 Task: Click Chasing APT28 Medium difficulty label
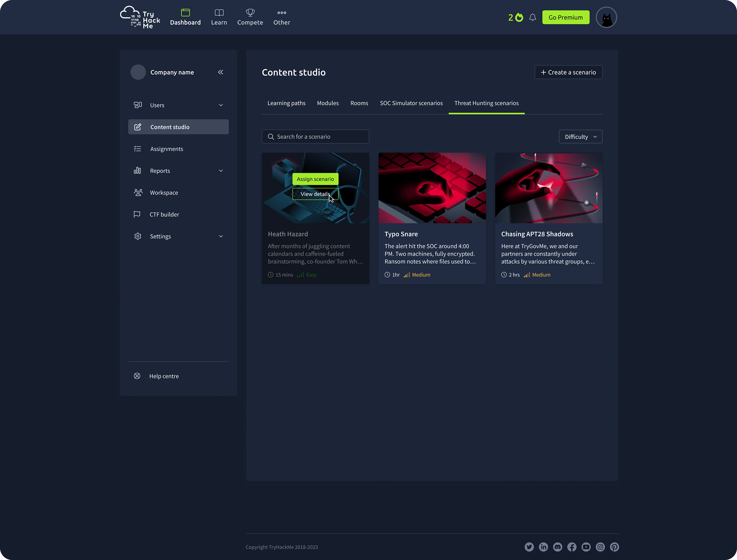pos(541,275)
